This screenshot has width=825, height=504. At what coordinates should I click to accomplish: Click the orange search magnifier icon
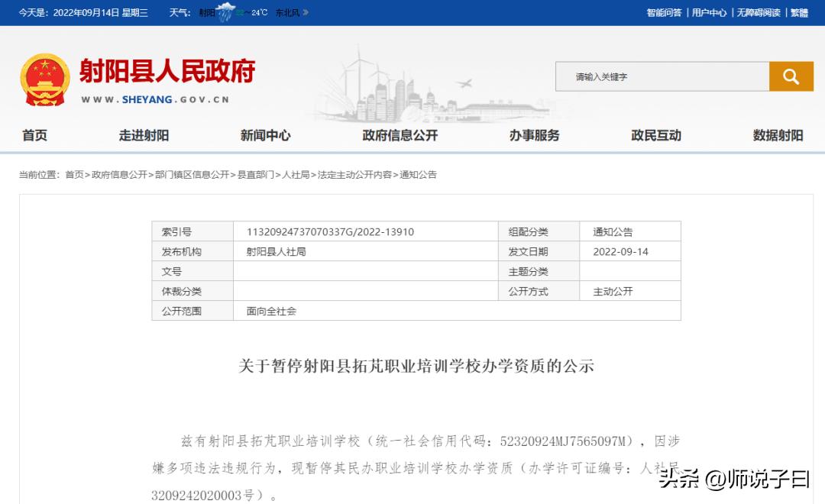click(x=791, y=76)
